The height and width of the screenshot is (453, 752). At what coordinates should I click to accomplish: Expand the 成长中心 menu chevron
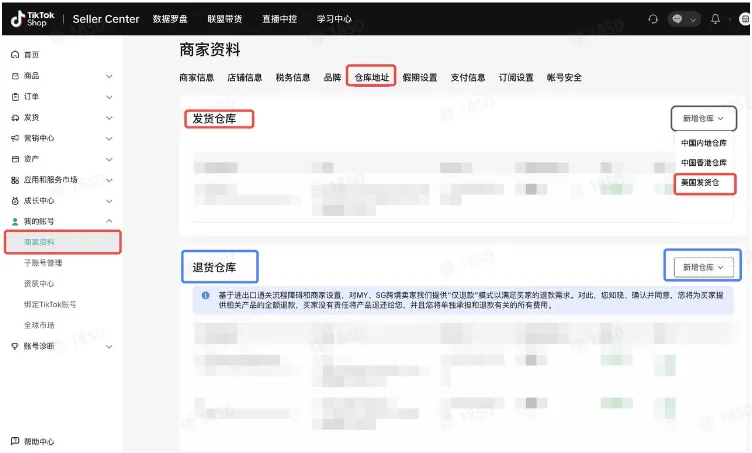(109, 201)
